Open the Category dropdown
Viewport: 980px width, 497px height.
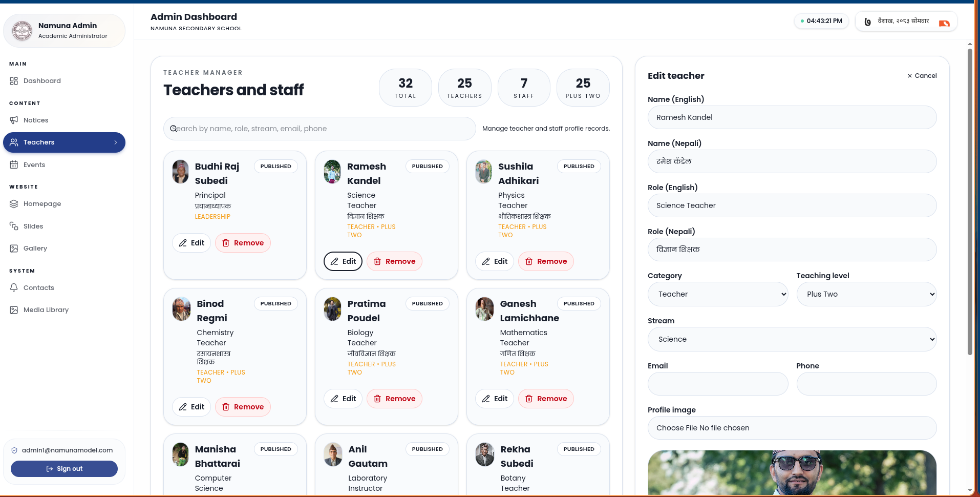tap(717, 294)
